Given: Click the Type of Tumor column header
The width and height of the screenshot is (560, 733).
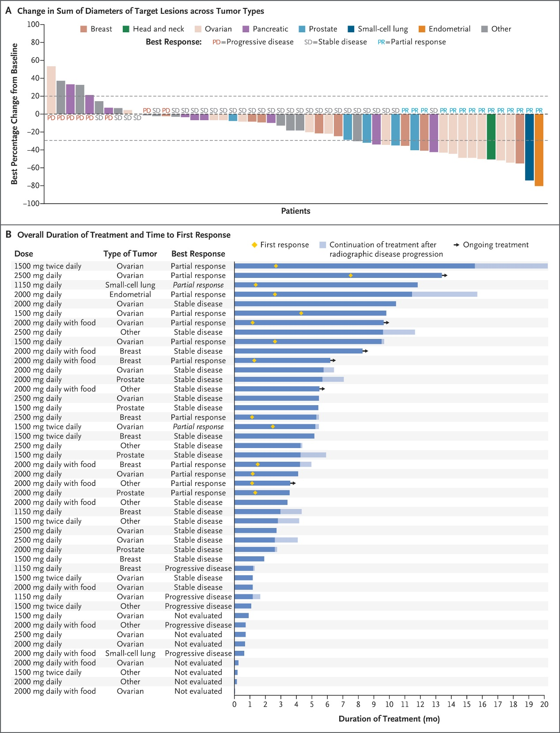Looking at the screenshot, I should [130, 254].
